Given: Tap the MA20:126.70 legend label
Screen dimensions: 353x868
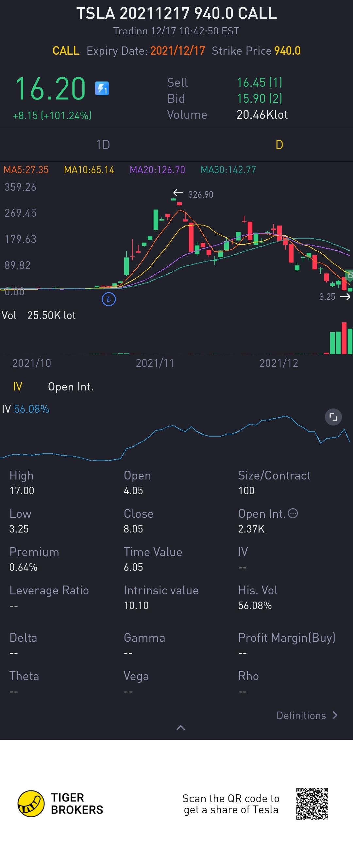Looking at the screenshot, I should coord(158,170).
